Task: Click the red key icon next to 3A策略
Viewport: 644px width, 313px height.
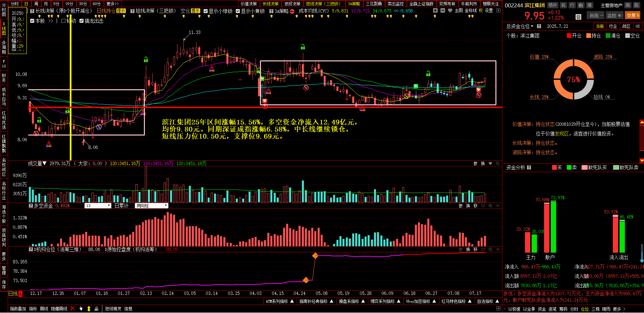Action: click(x=292, y=11)
